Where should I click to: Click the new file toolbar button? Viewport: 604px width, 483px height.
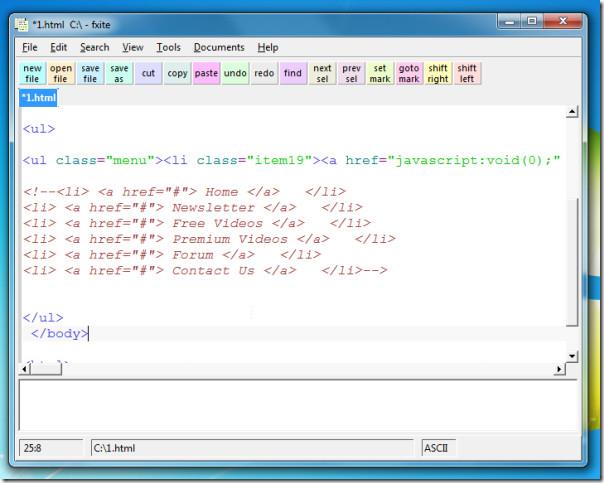click(33, 73)
